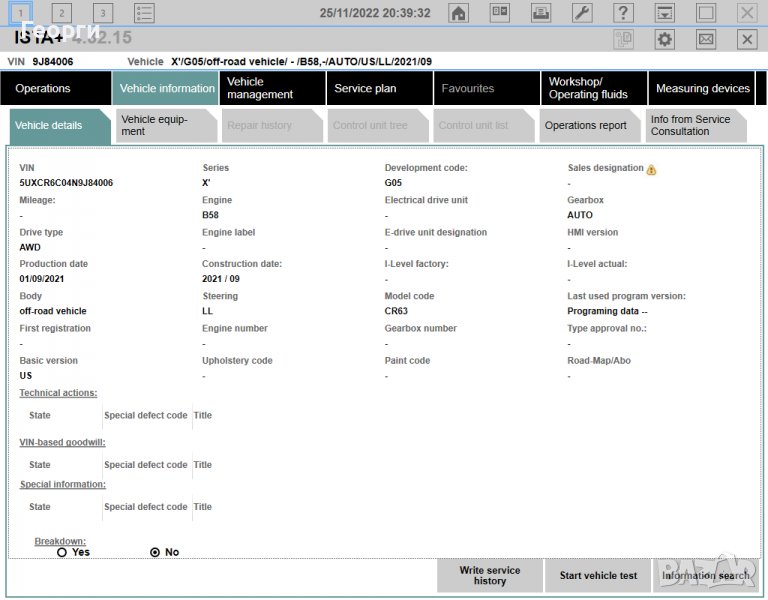Click the printer icon in top bar
Image resolution: width=768 pixels, height=600 pixels.
(540, 13)
